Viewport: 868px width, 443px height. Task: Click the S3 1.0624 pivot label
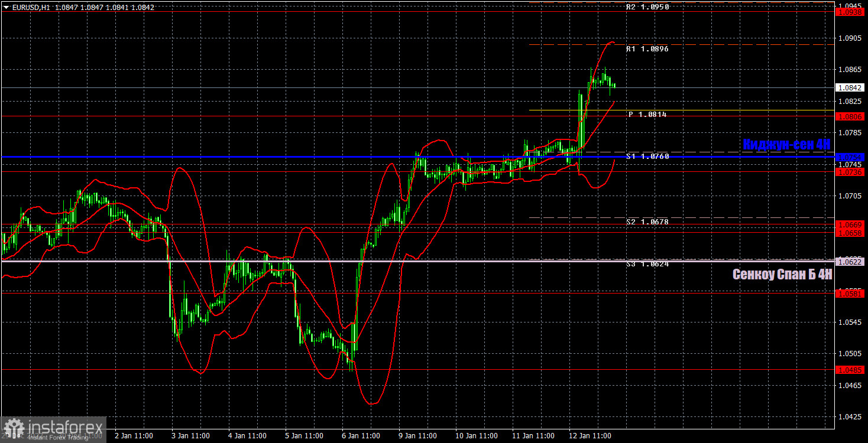coord(647,264)
